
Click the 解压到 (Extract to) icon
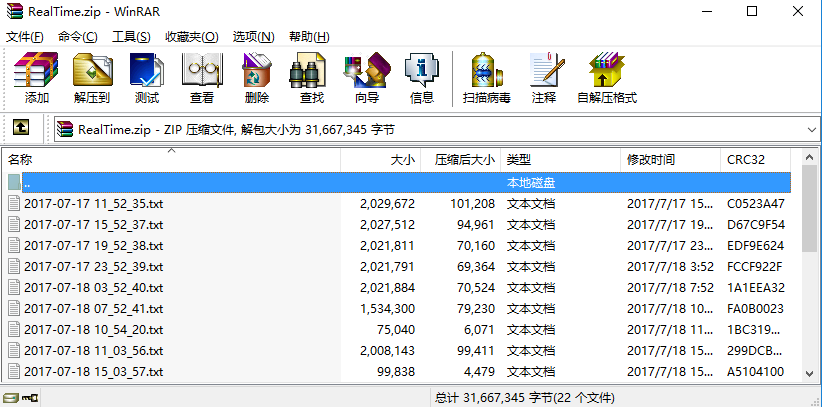pyautogui.click(x=92, y=78)
